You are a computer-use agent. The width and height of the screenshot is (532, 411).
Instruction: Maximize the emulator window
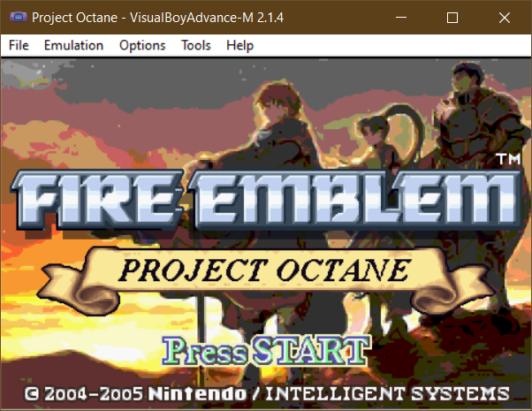[x=452, y=18]
